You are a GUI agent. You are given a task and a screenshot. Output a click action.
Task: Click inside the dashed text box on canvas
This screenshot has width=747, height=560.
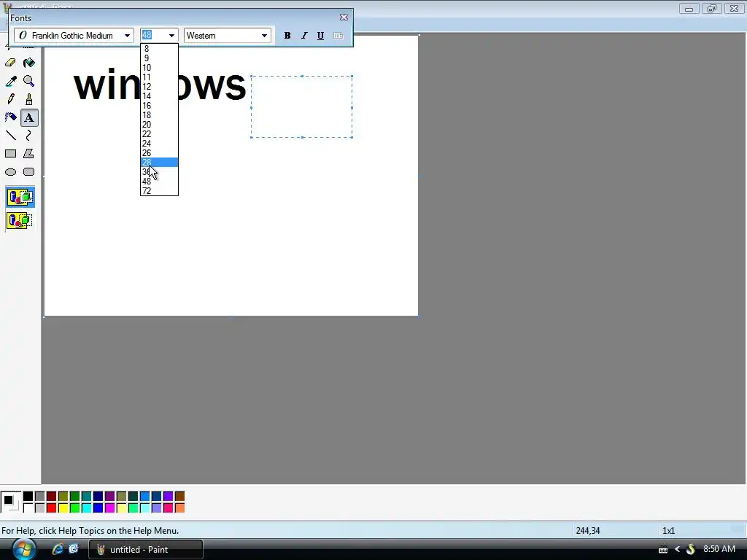(301, 106)
